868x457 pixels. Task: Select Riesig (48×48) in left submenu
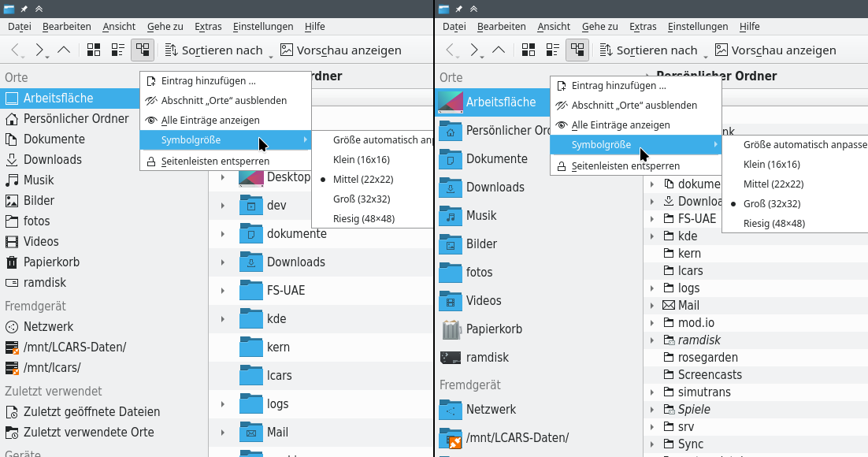tap(372, 219)
